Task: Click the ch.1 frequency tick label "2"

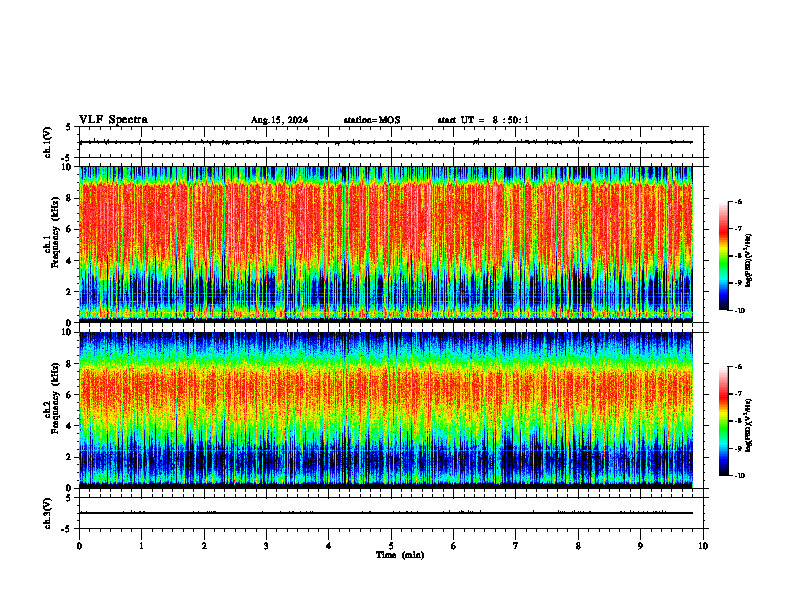Action: pyautogui.click(x=70, y=292)
